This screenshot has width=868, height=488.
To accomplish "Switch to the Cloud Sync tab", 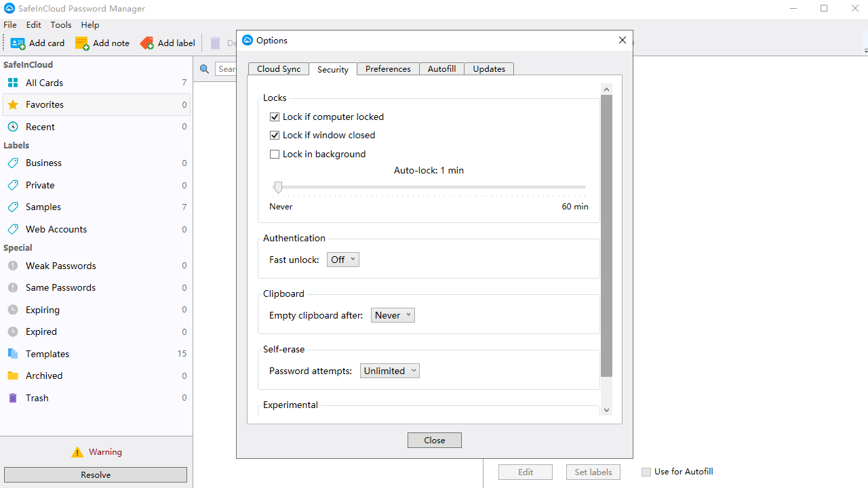I will [x=278, y=68].
